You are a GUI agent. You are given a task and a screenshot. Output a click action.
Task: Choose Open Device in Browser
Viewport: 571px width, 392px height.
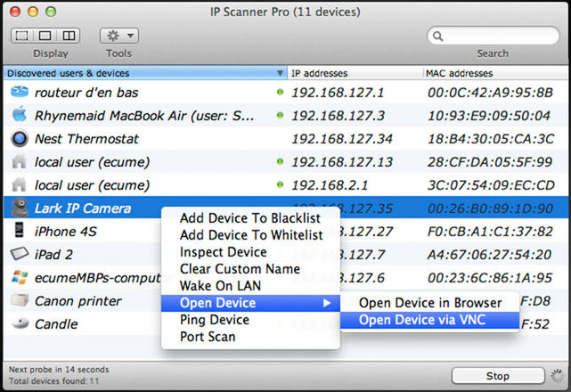pyautogui.click(x=430, y=303)
